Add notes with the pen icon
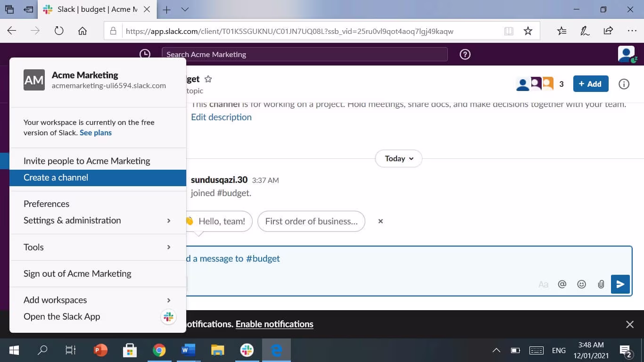 click(585, 31)
